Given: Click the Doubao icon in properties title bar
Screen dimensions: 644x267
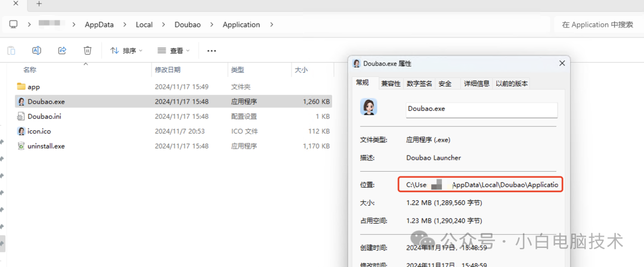Looking at the screenshot, I should [x=357, y=64].
